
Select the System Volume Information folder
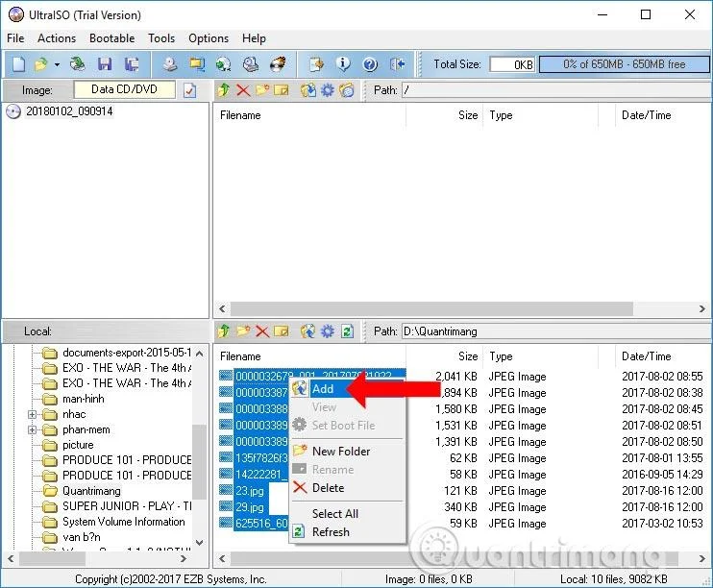[x=124, y=522]
